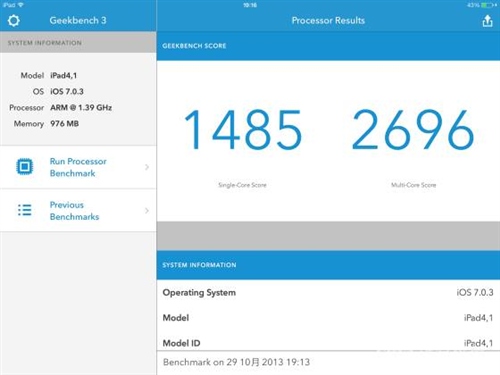Select the Model iPad4,1 result row
This screenshot has width=500, height=375.
(x=328, y=318)
